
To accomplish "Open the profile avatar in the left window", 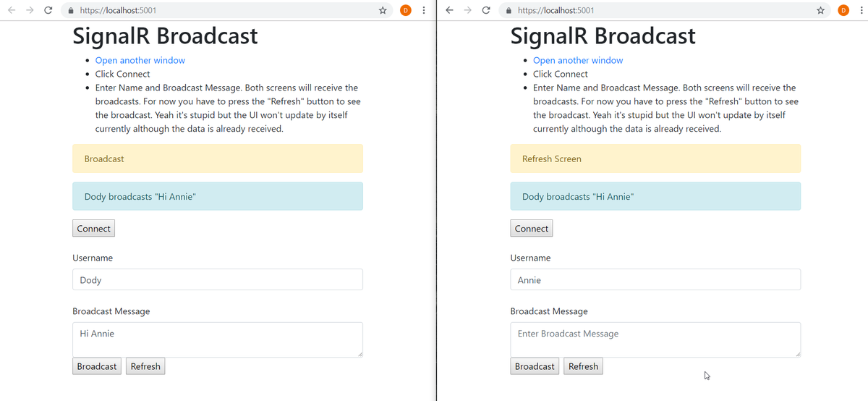I will click(x=406, y=11).
